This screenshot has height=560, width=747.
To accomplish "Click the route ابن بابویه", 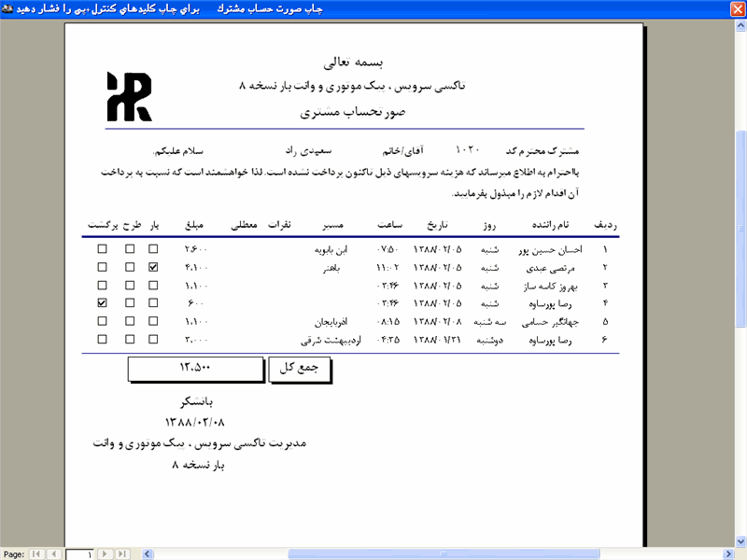I will click(x=331, y=249).
